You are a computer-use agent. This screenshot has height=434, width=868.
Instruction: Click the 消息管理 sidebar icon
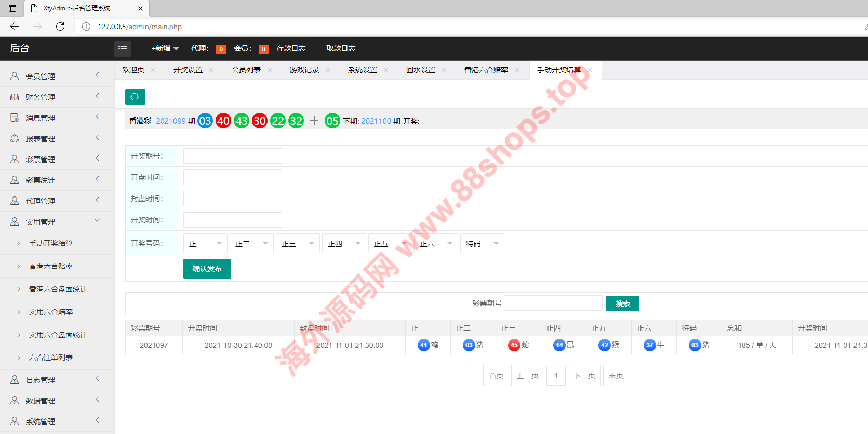[x=15, y=118]
